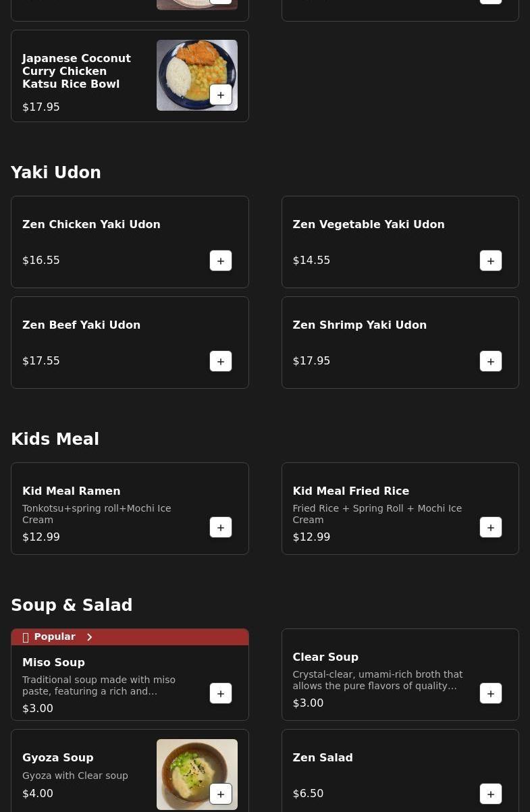Add Clear Soup to cart

(491, 694)
